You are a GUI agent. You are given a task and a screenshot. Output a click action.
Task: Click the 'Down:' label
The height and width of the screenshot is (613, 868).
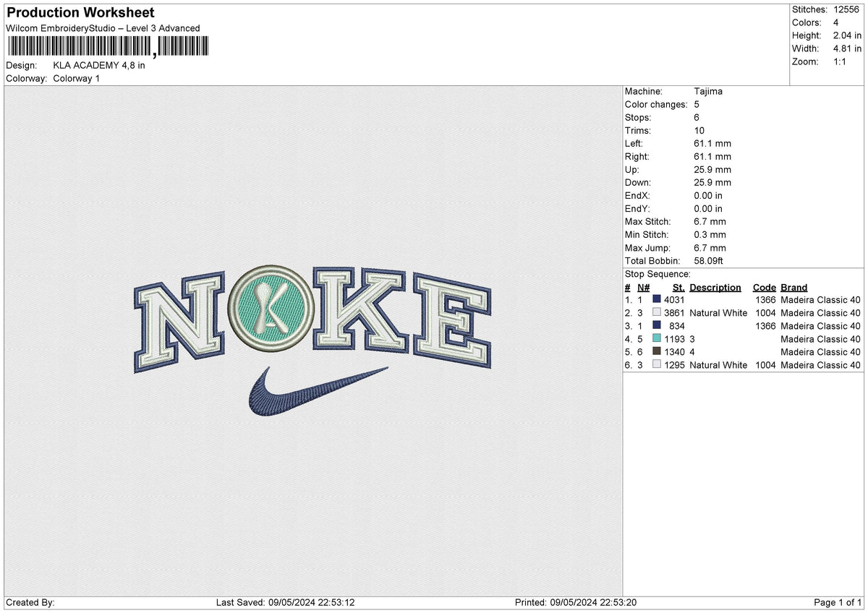coord(638,182)
